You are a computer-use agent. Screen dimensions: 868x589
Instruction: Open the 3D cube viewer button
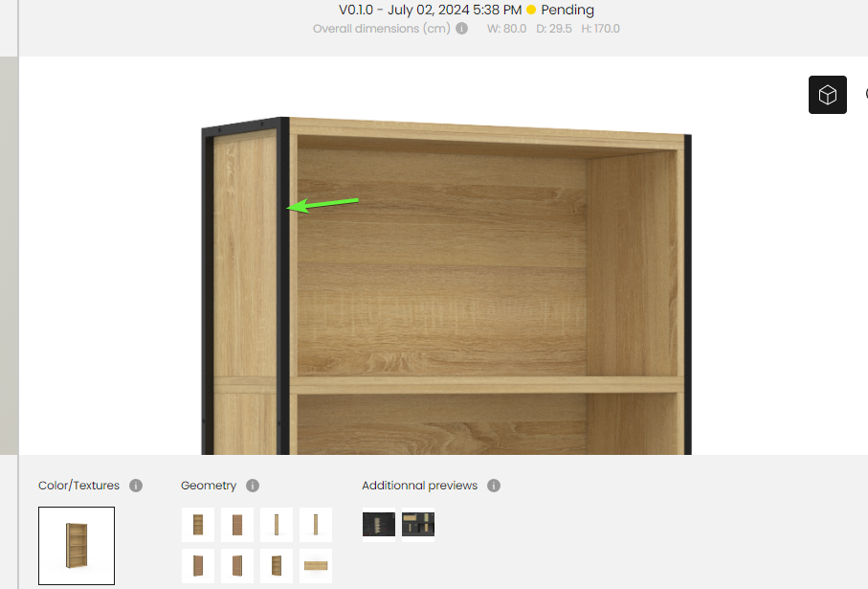point(827,95)
